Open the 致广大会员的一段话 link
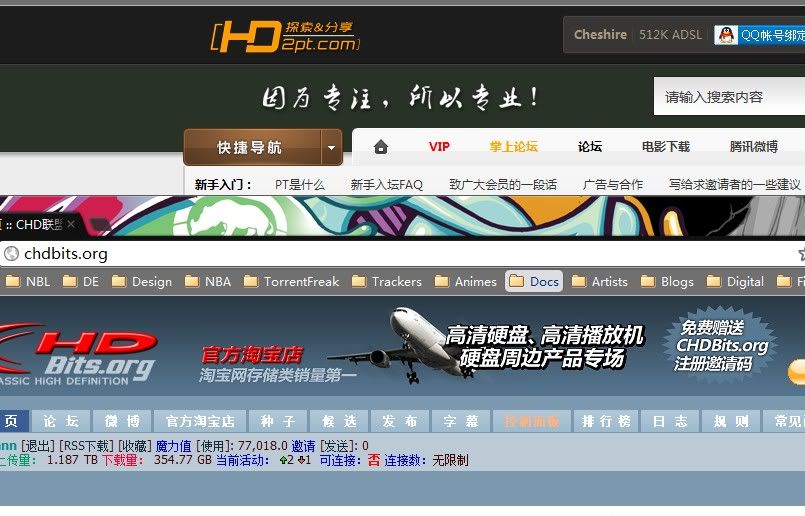 [x=503, y=184]
